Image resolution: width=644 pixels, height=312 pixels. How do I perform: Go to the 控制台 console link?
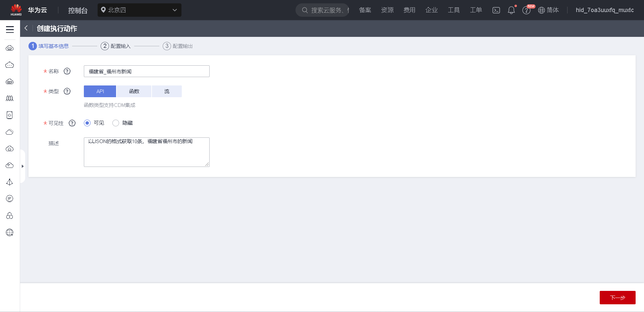tap(78, 10)
